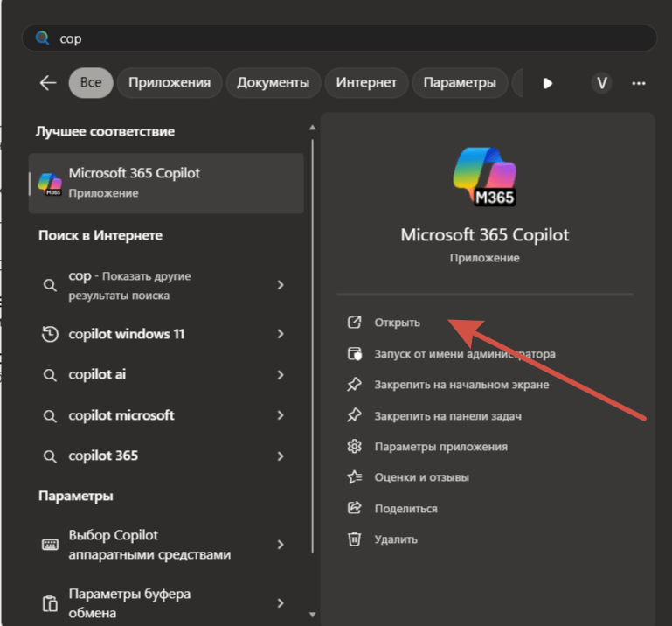The image size is (672, 626).
Task: Click magnifier icon beside 'copilot ai'
Action: click(50, 375)
